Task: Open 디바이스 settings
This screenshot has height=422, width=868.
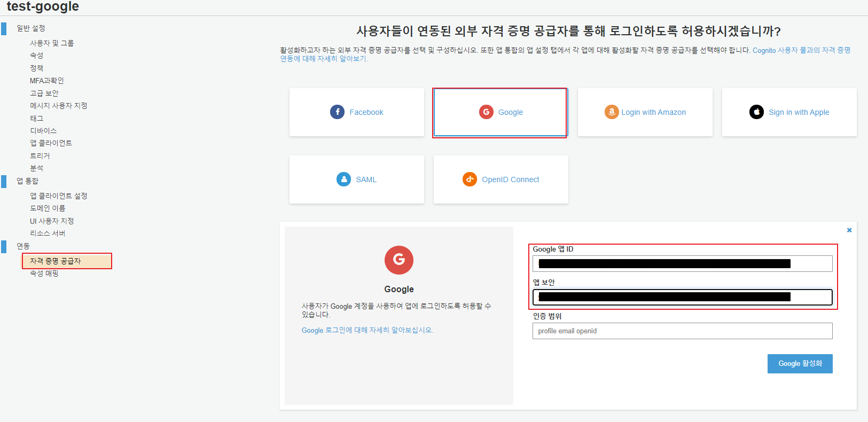Action: point(43,131)
